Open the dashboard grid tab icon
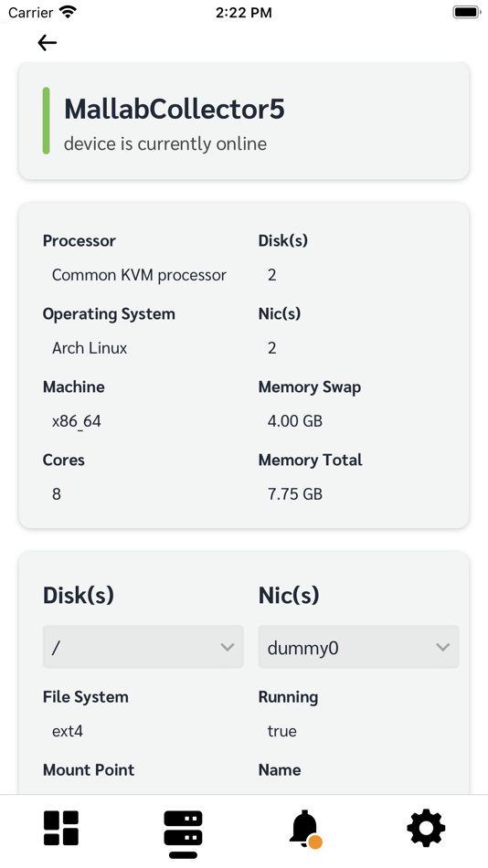 [61, 828]
